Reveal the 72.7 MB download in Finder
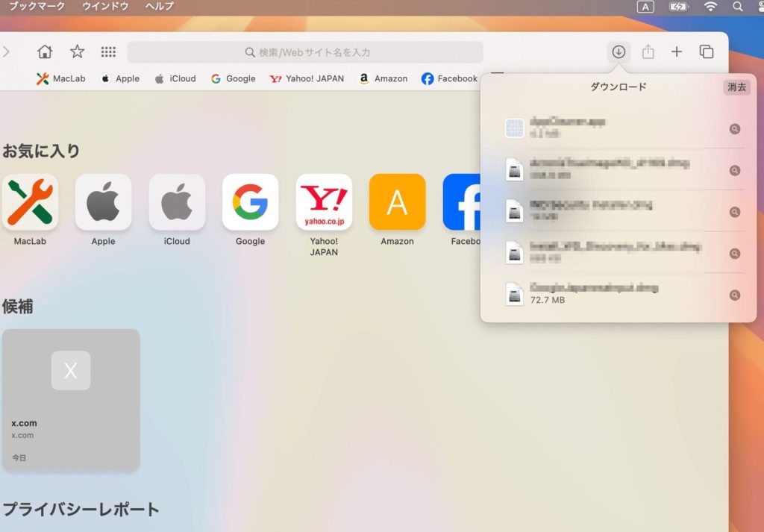 coord(734,295)
